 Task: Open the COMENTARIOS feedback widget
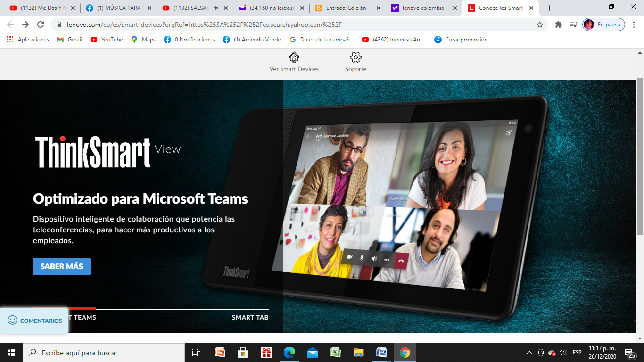point(34,321)
